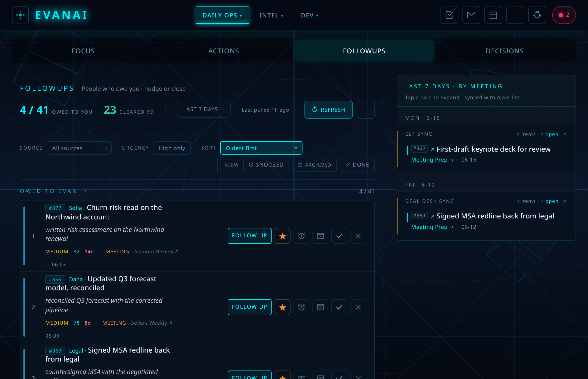The image size is (588, 379).
Task: Click the #362 badge in sidebar
Action: tap(419, 149)
